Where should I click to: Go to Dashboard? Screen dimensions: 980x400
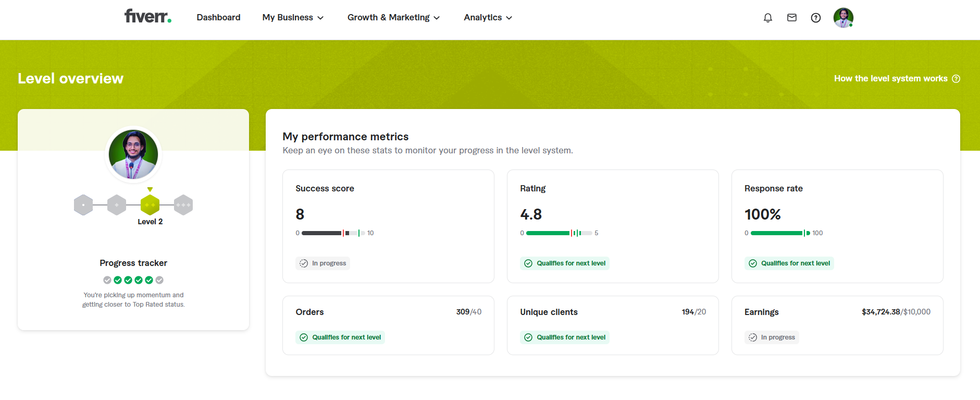pos(219,17)
